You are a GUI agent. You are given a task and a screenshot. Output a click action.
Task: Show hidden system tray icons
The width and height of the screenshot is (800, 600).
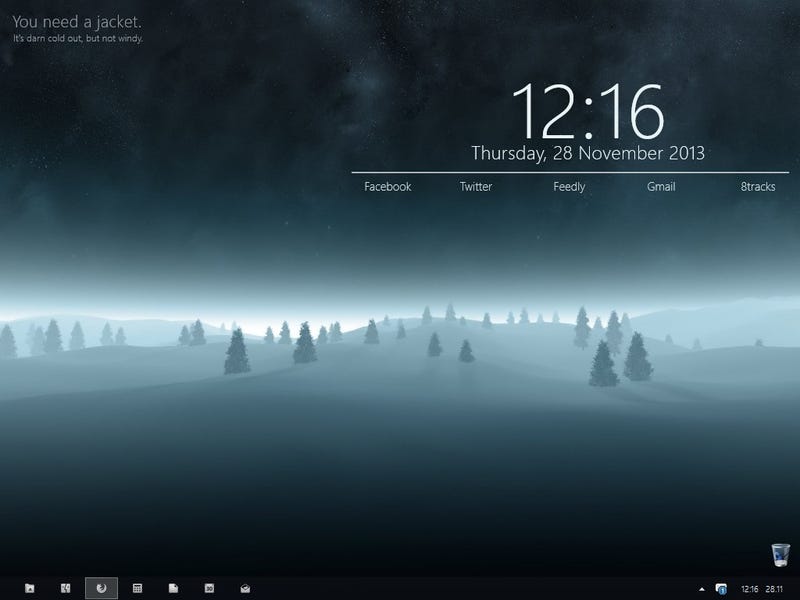pos(702,589)
